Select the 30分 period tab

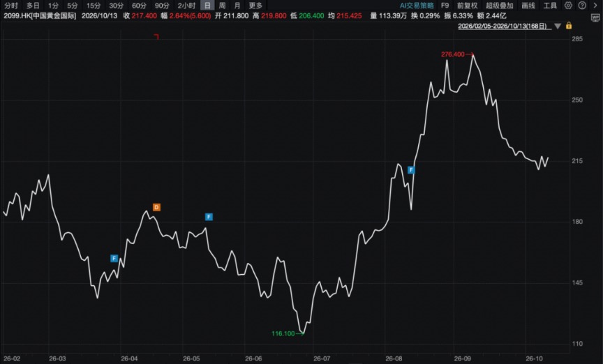coord(116,6)
